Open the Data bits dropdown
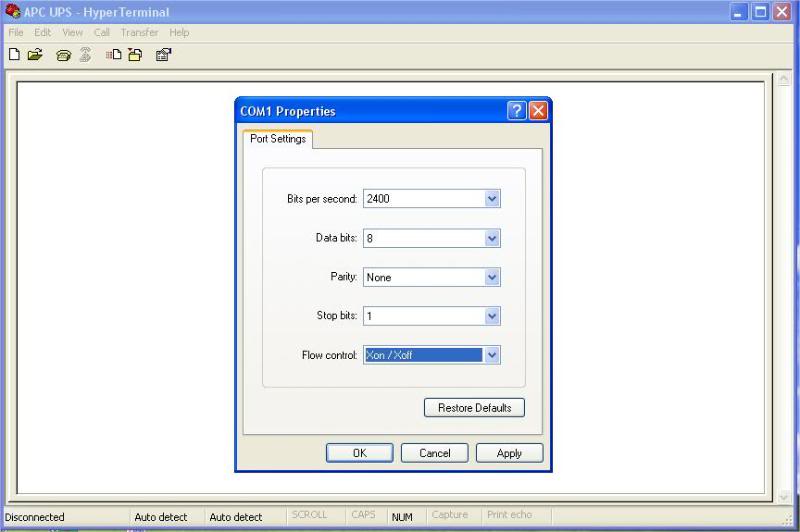 click(x=491, y=238)
